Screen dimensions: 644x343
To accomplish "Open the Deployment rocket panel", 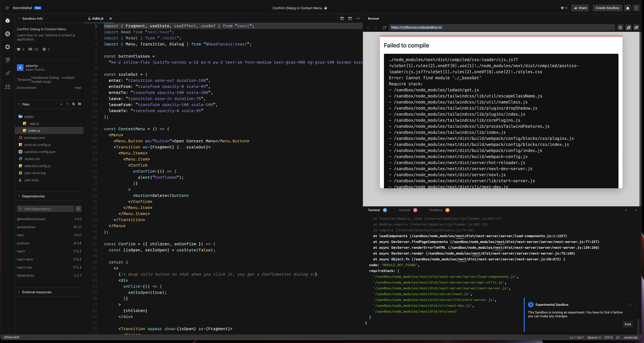I will [8, 73].
